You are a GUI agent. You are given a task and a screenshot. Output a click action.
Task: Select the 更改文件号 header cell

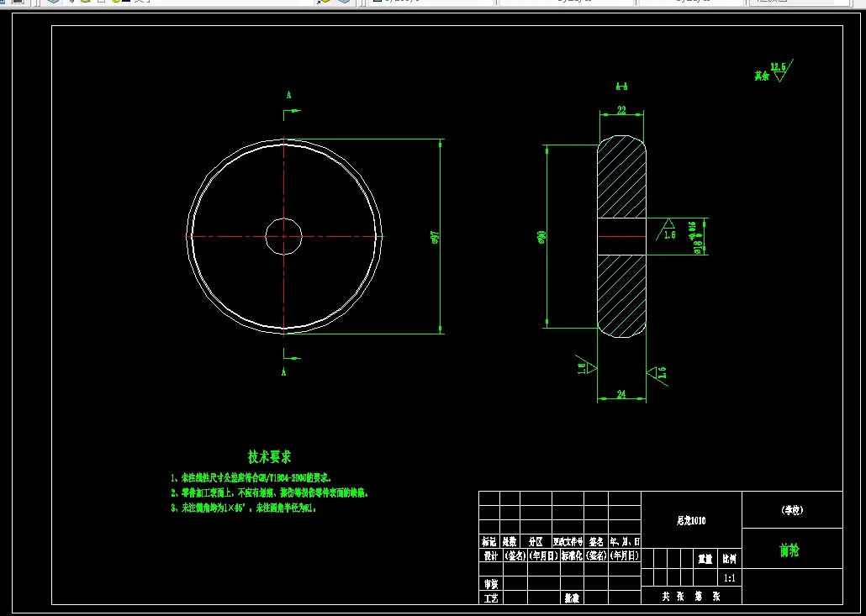tap(568, 541)
